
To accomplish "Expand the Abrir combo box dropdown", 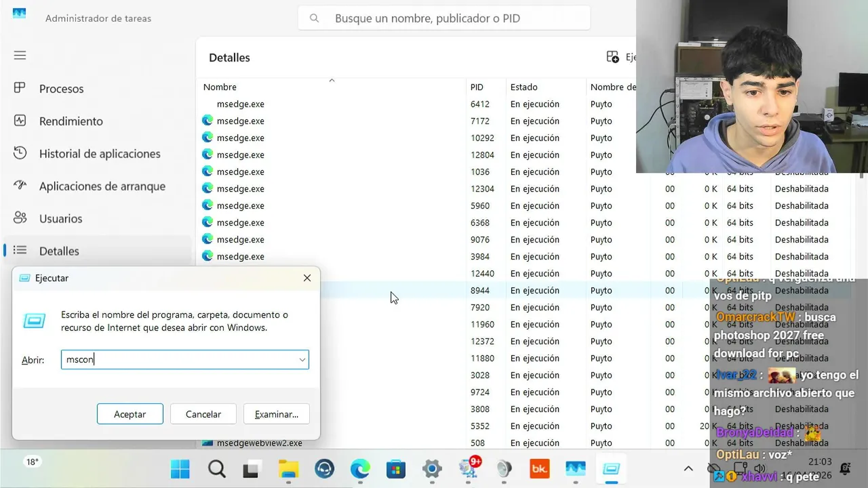I will pos(302,360).
